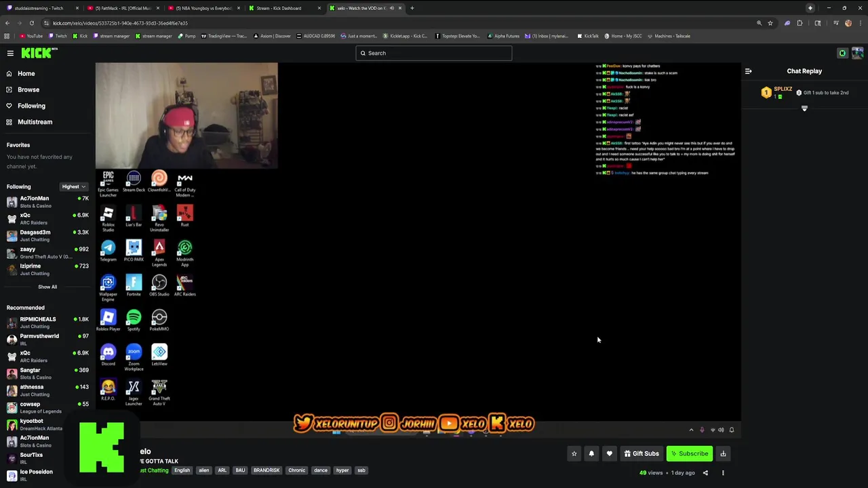The width and height of the screenshot is (868, 488).
Task: Expand the Highest sort dropdown
Action: click(x=73, y=186)
